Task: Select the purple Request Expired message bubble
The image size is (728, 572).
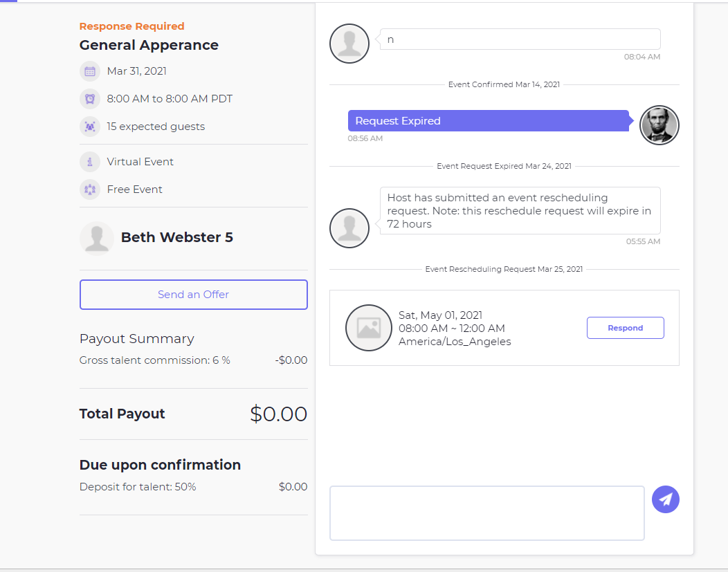Action: click(x=488, y=121)
